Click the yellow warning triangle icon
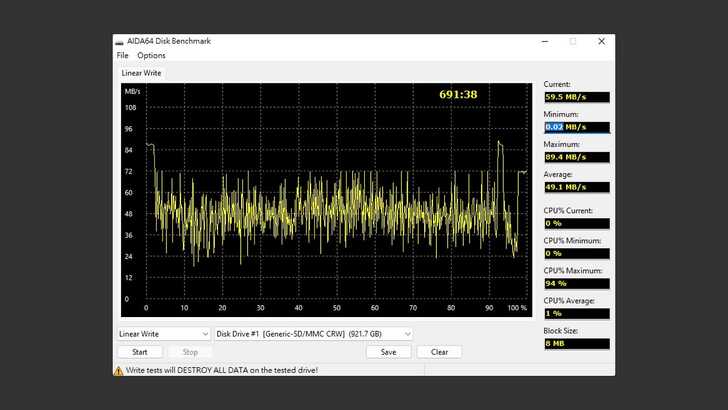The image size is (728, 410). tap(119, 370)
